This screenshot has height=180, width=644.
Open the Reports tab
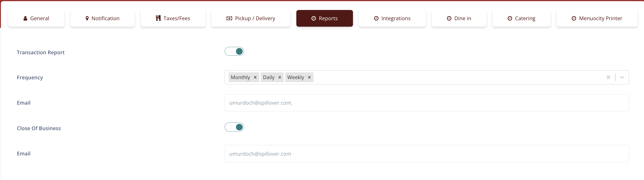click(324, 18)
